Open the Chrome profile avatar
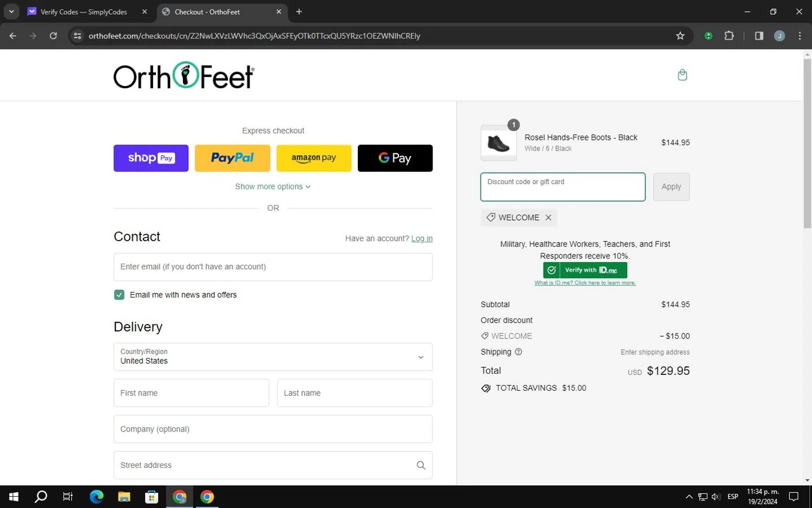 pyautogui.click(x=779, y=36)
